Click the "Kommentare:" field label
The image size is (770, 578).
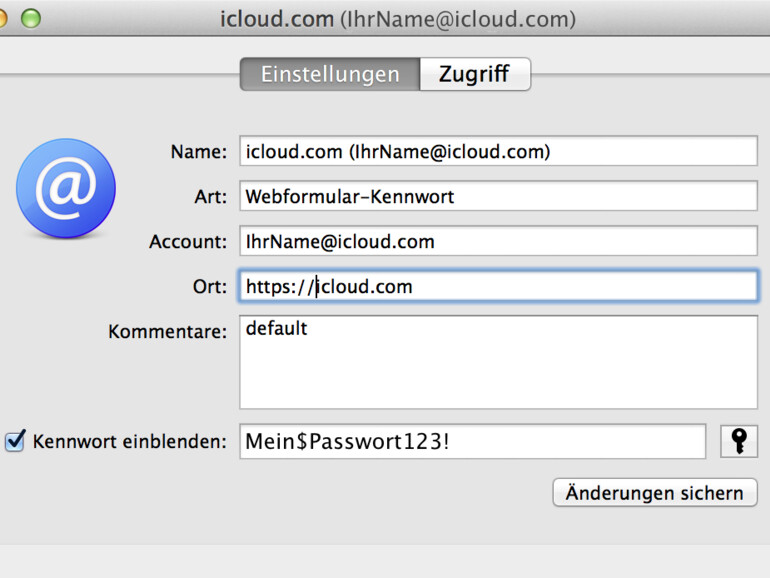point(167,332)
